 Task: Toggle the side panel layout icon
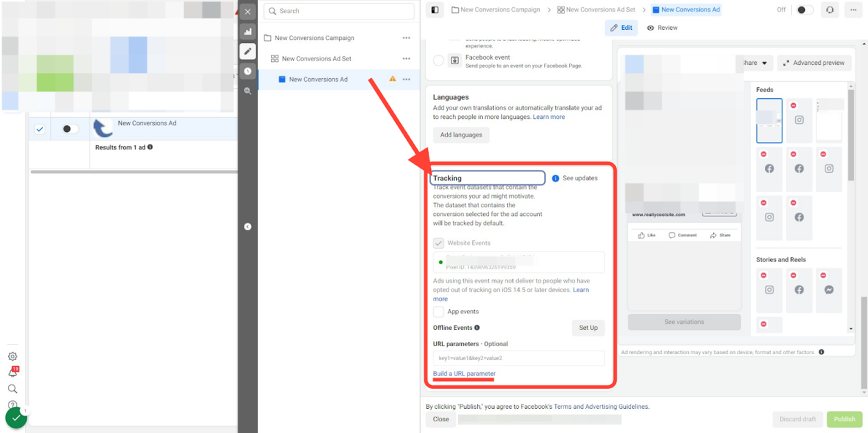pos(435,10)
